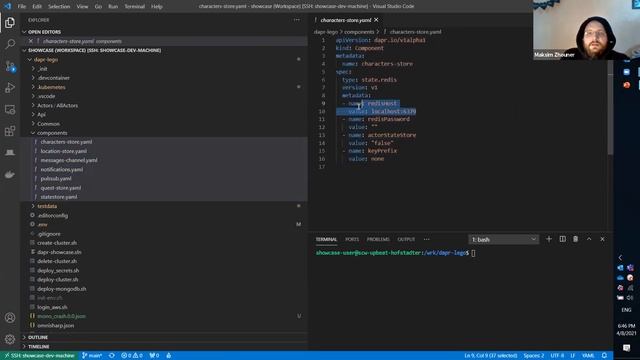Click the SSH remote indicator in status bar
Viewport: 640px width, 360px height.
[x=39, y=356]
